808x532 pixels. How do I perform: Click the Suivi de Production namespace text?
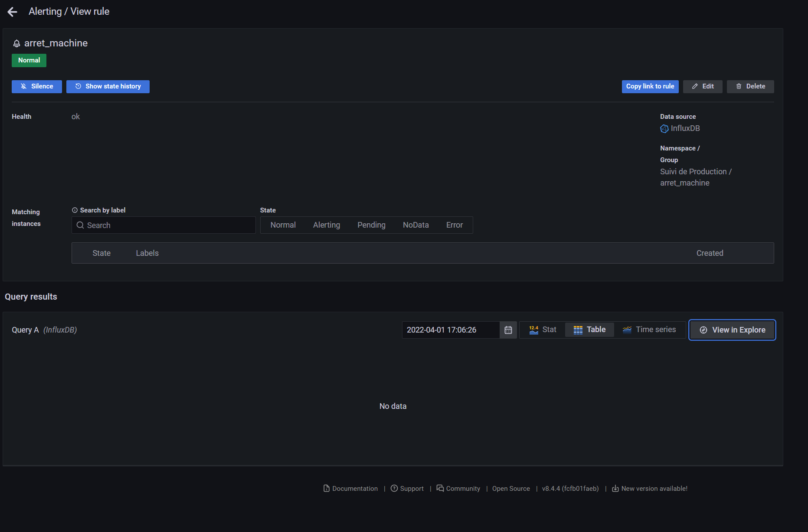693,172
